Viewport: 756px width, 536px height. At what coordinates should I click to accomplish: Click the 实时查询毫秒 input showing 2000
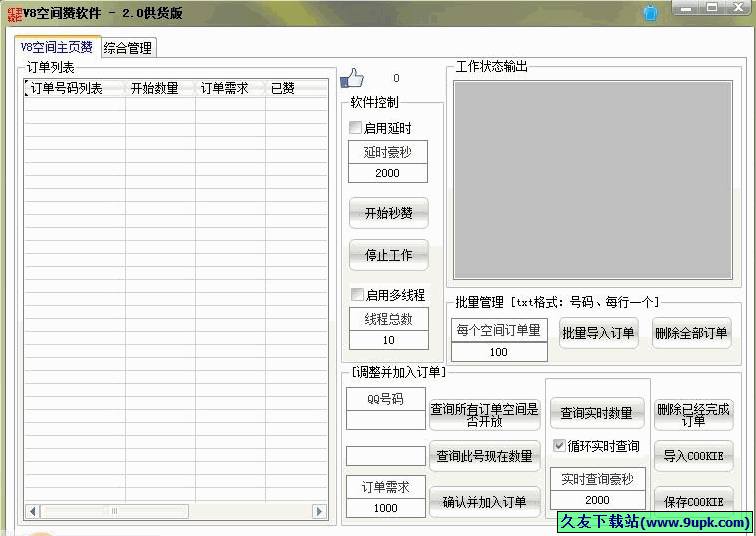(x=597, y=500)
